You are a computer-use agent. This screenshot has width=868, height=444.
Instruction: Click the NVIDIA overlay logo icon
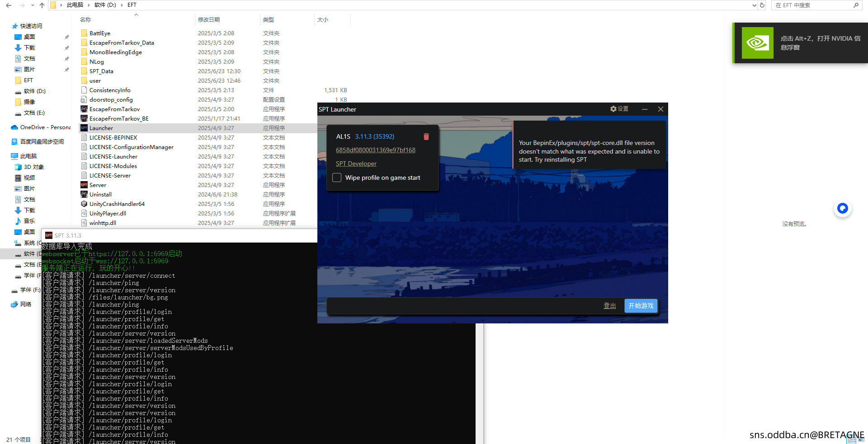(x=757, y=43)
